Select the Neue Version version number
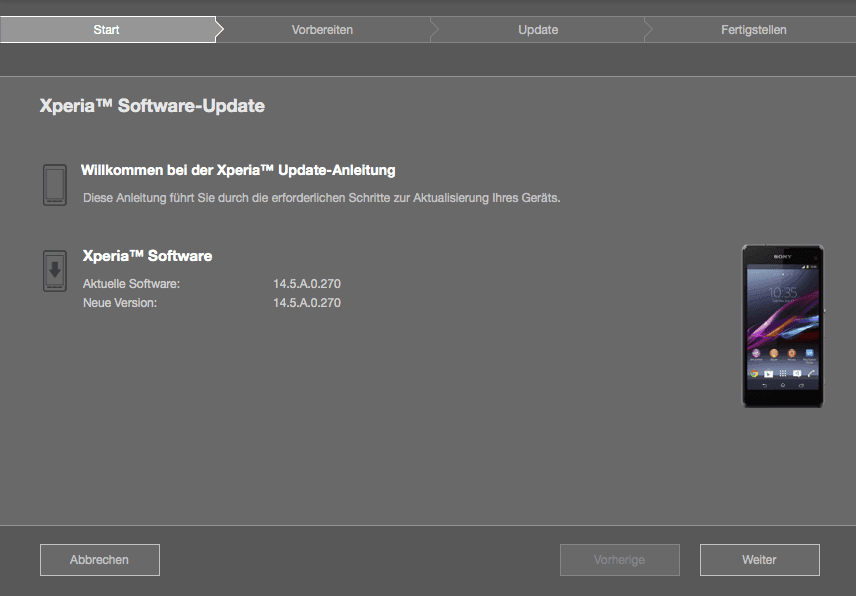Image resolution: width=856 pixels, height=596 pixels. point(307,303)
